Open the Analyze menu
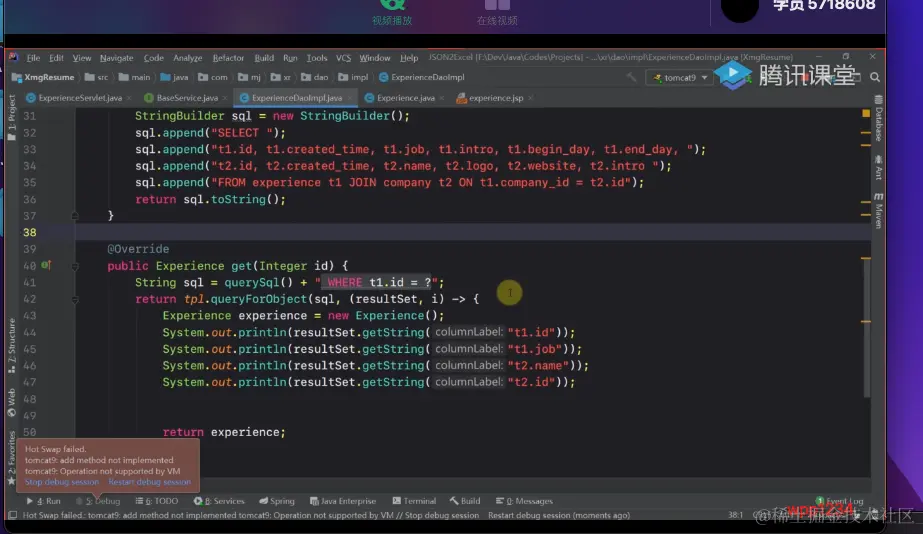Image resolution: width=923 pixels, height=534 pixels. 188,58
